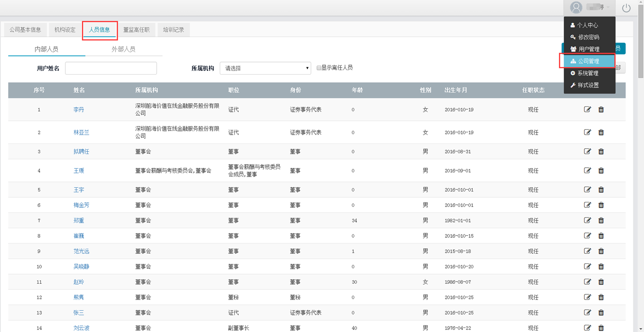Delete the row for 李丹
The width and height of the screenshot is (644, 332).
click(x=601, y=110)
